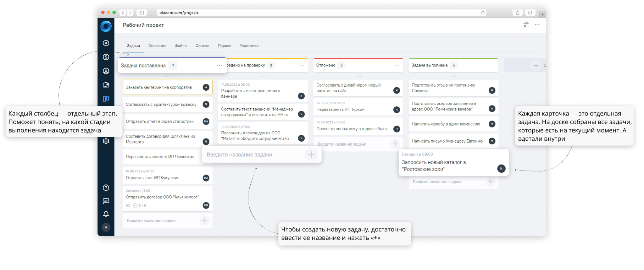Open card Согласовать с дизайнером новый логотип
Screen dimensions: 644x270
click(x=358, y=88)
